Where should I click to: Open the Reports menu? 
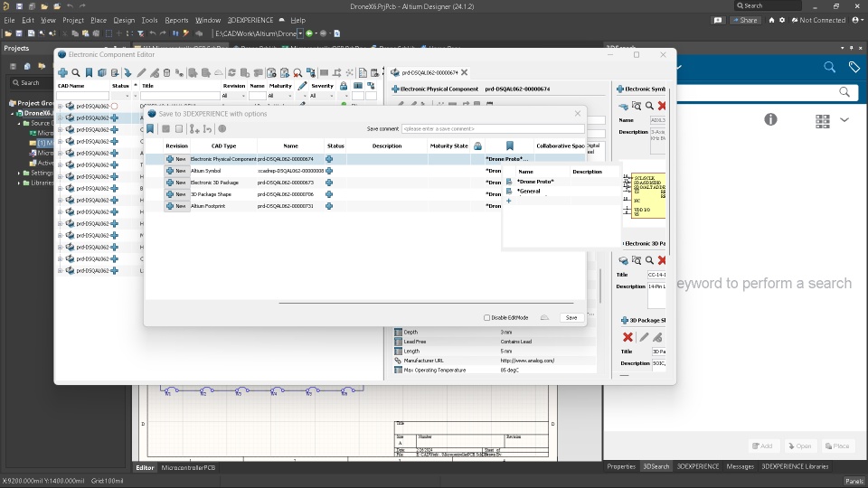point(176,20)
